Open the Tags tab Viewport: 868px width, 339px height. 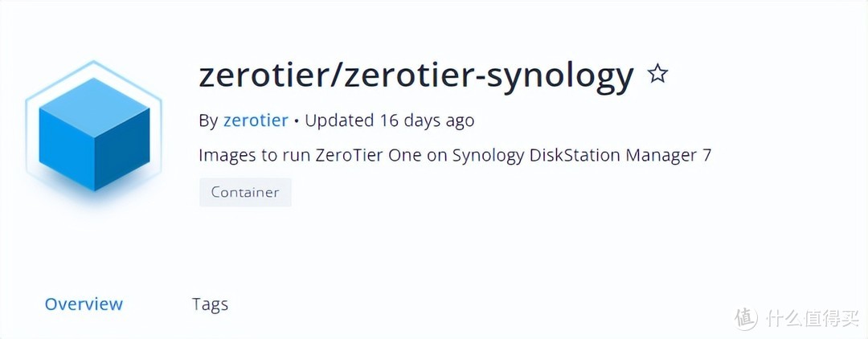210,304
